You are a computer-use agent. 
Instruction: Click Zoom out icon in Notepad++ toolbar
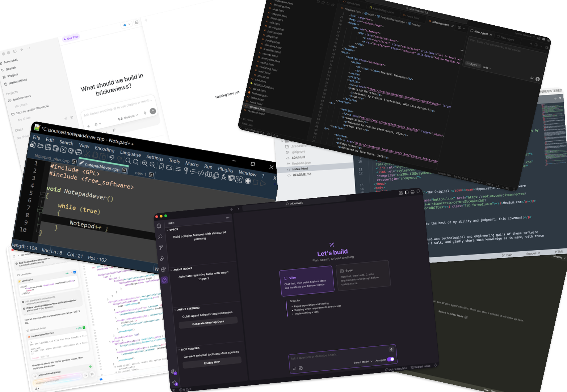click(152, 165)
